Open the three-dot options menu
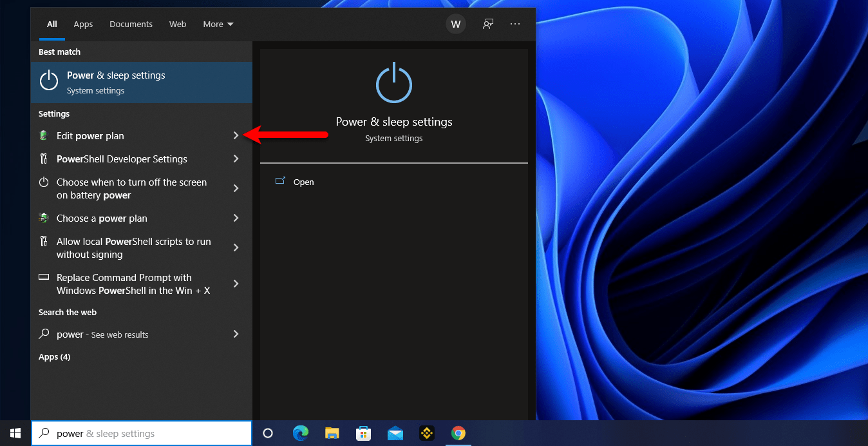Screen dimensions: 868x446 tap(515, 24)
